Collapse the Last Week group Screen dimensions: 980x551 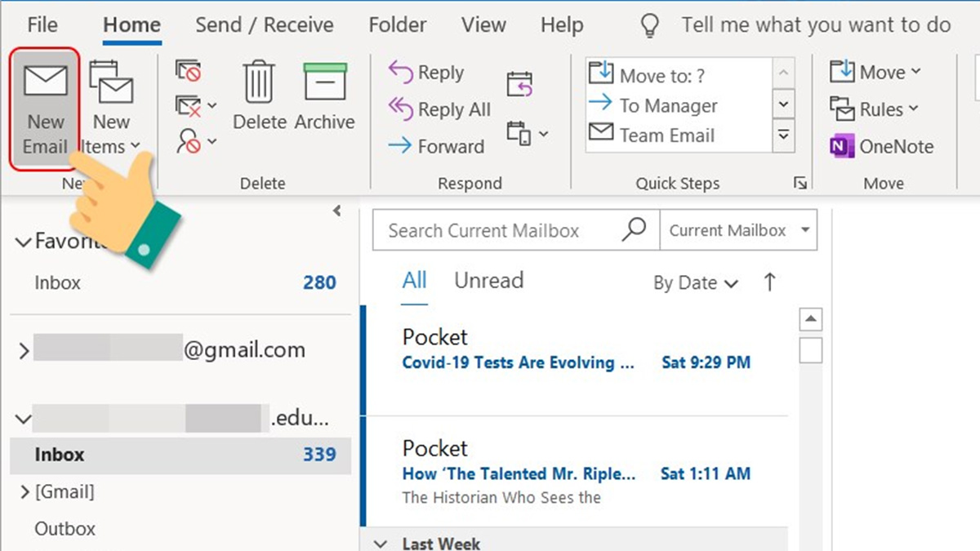pyautogui.click(x=381, y=543)
